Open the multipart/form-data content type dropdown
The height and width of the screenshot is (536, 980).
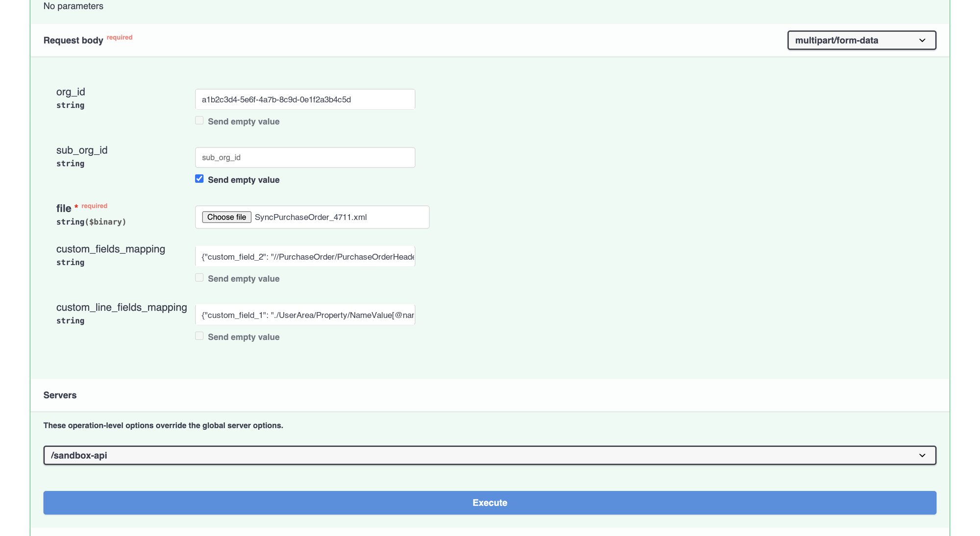[861, 40]
